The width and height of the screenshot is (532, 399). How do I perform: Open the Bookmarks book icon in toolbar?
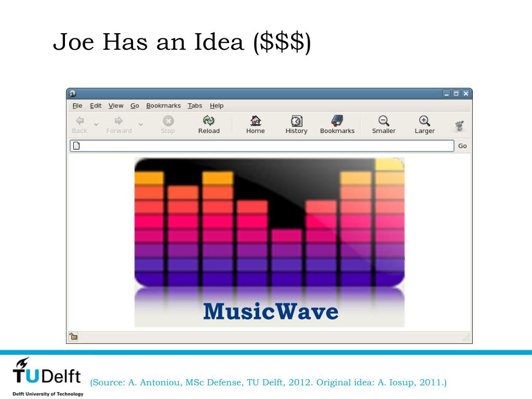point(337,121)
